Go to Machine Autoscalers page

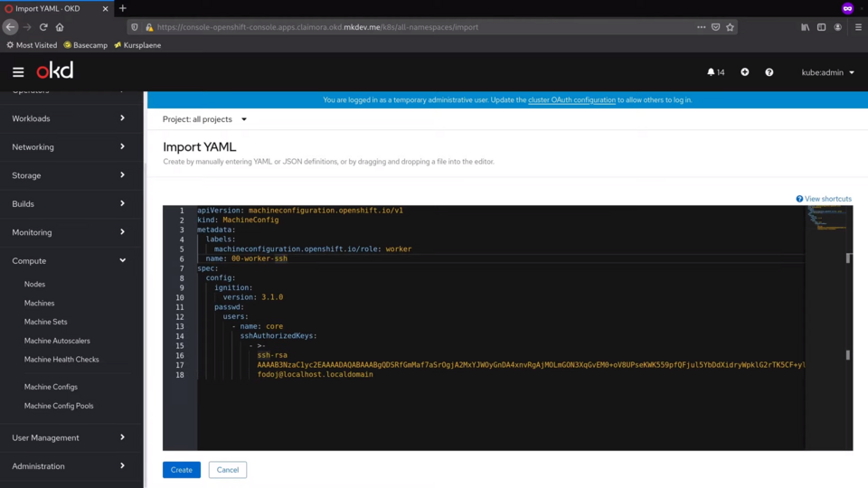(x=57, y=341)
